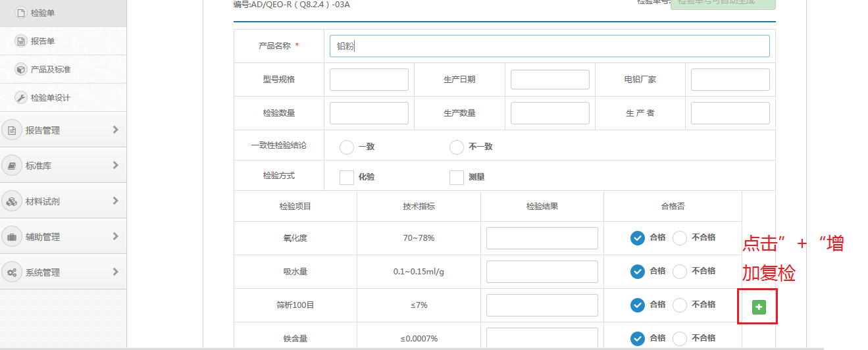Open the 报告单 menu item text

tap(43, 41)
